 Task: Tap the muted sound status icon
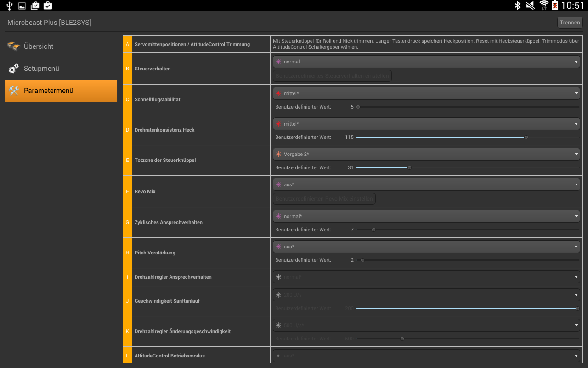pyautogui.click(x=531, y=6)
